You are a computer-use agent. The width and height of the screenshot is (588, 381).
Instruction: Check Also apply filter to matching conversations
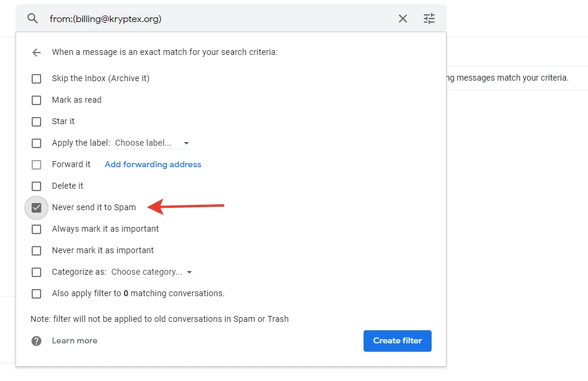point(36,294)
